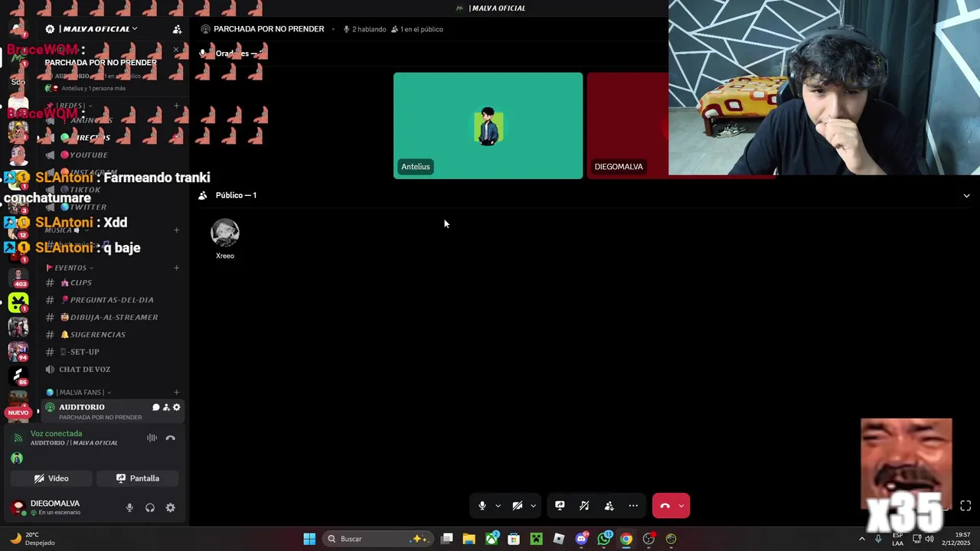Screen dimensions: 980x551
Task: Collapse MALVA FANS category
Action: click(79, 393)
